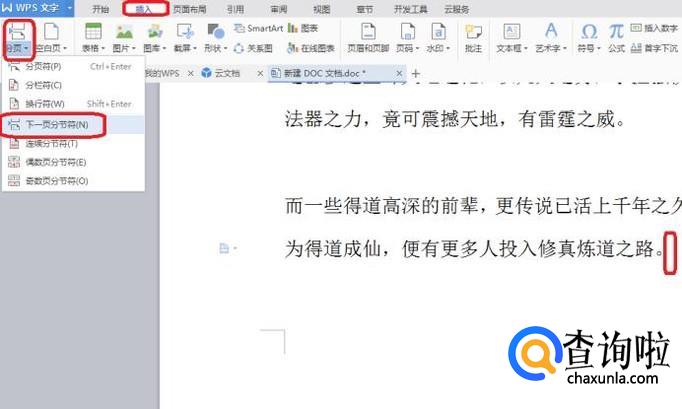Close the 新建 DOC 文档.doc tab
682x409 pixels.
(399, 74)
